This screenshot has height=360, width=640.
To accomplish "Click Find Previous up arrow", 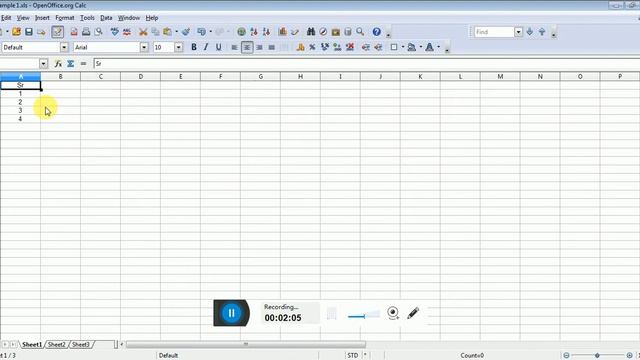I will click(x=542, y=32).
